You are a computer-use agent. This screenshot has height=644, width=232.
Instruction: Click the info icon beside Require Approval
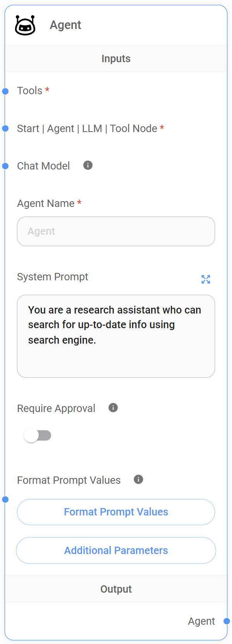click(113, 408)
